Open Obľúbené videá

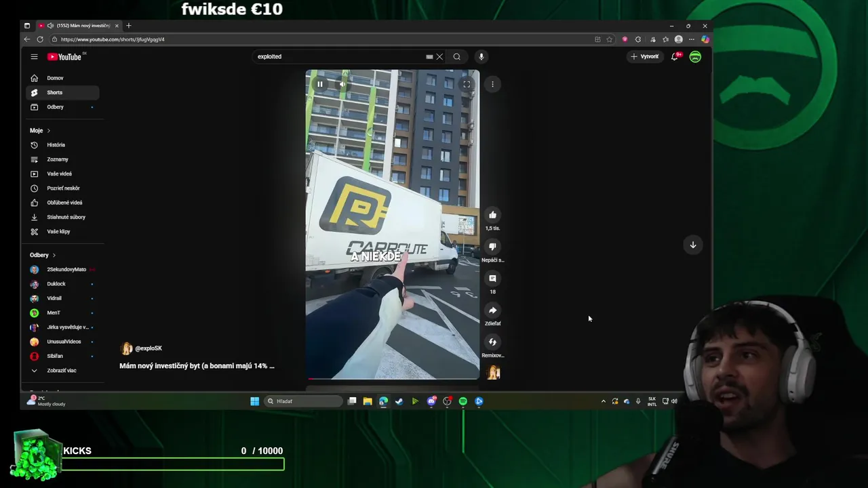(63, 203)
